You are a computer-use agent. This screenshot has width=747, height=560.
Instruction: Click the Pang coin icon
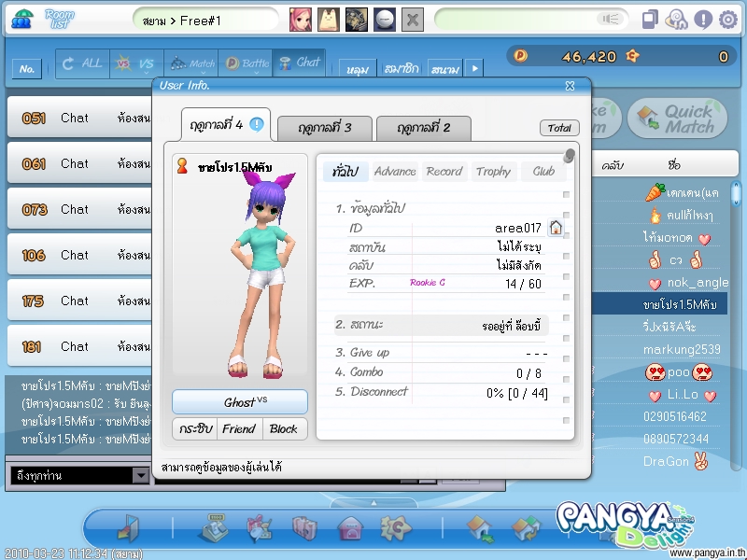[x=520, y=56]
